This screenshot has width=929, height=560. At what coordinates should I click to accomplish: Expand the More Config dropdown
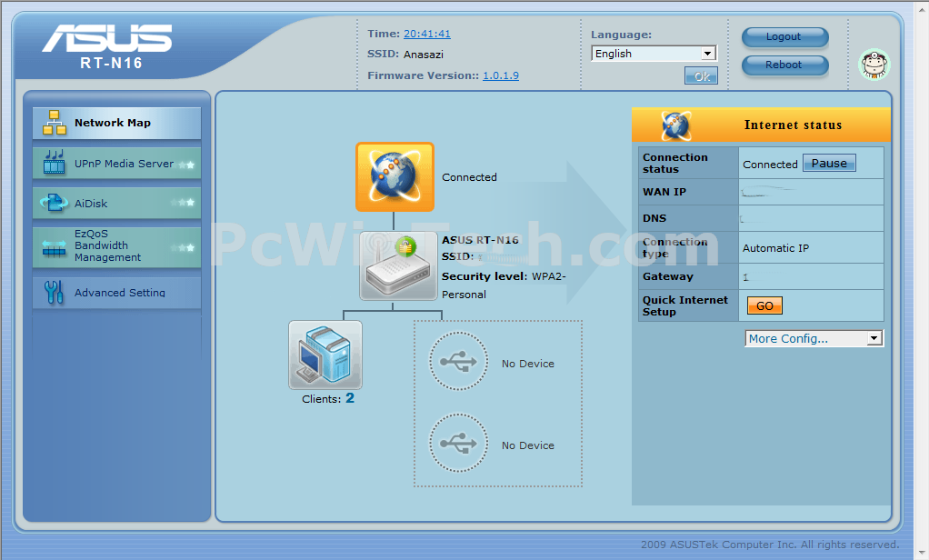814,338
